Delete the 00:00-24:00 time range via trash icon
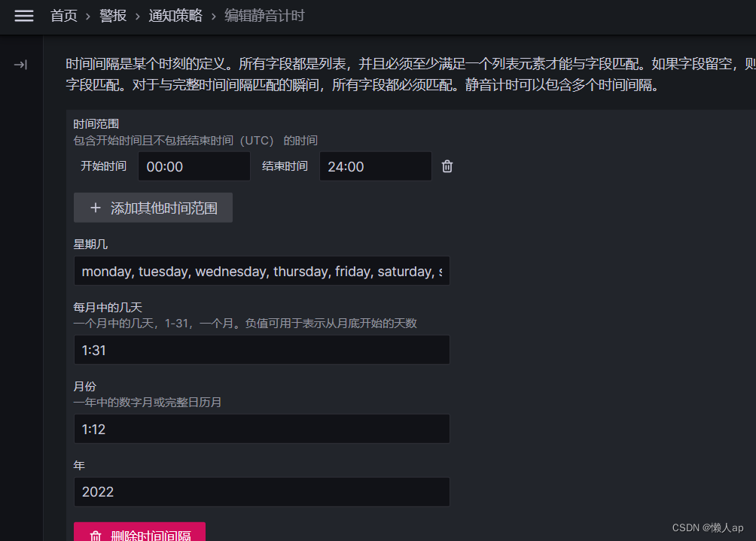 (447, 166)
